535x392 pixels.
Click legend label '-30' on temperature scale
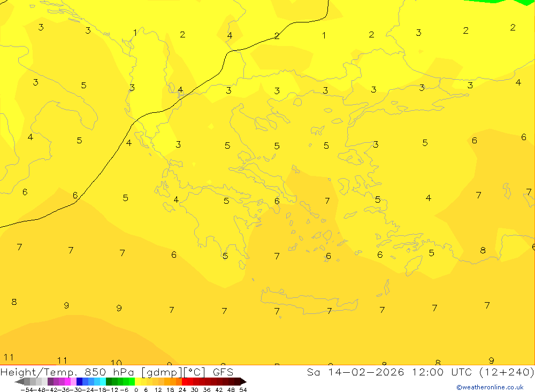(76, 390)
